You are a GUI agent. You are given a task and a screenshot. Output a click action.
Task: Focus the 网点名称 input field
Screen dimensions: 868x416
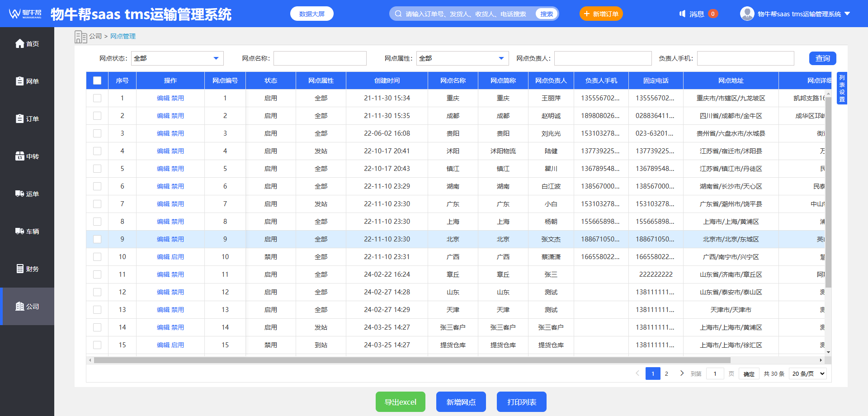(x=320, y=58)
